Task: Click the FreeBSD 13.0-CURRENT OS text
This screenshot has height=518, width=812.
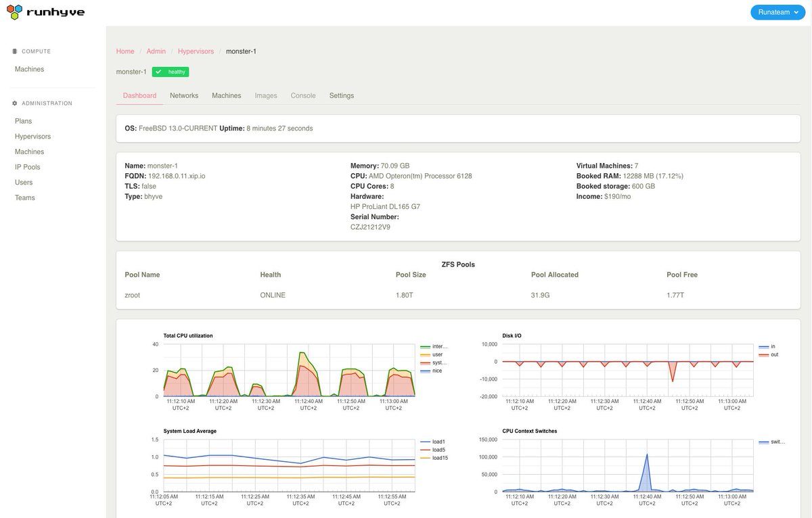Action: click(x=178, y=128)
